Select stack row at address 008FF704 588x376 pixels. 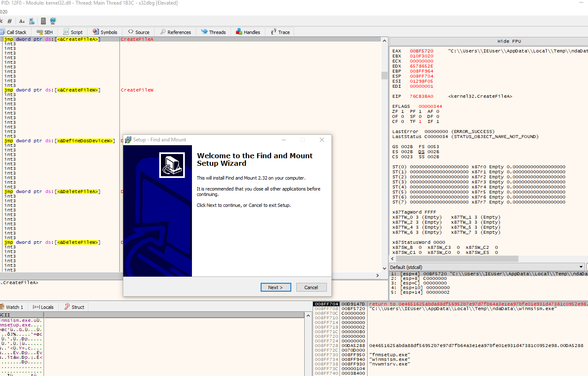tap(451, 304)
